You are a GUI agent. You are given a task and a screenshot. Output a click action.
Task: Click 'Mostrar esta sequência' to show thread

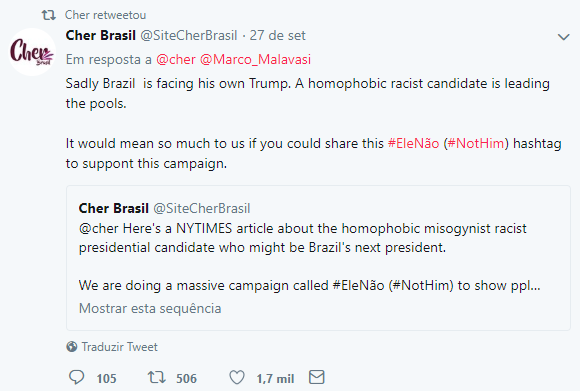click(150, 308)
